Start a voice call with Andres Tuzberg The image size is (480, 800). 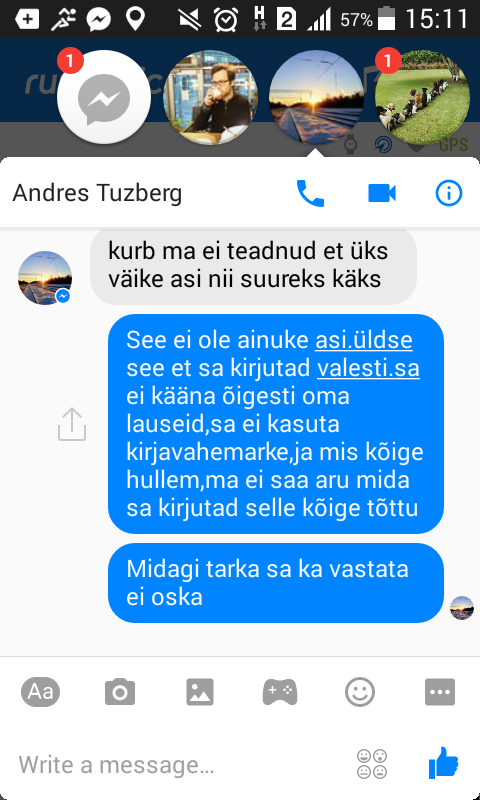(310, 193)
